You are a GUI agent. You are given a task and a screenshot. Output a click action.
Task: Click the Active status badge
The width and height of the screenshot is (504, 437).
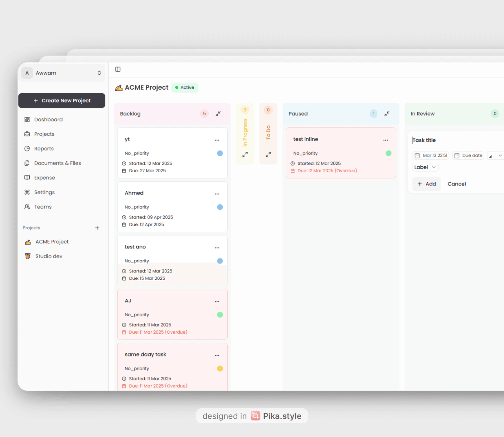[185, 87]
